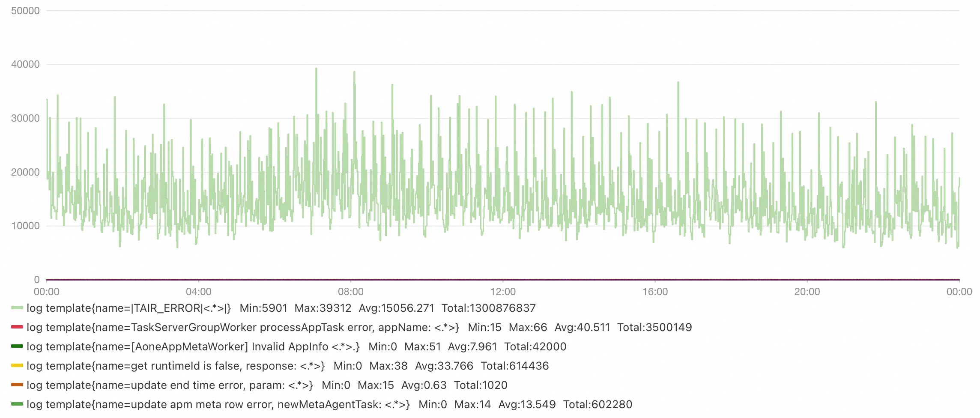Click the 16:00 time axis label

(655, 292)
